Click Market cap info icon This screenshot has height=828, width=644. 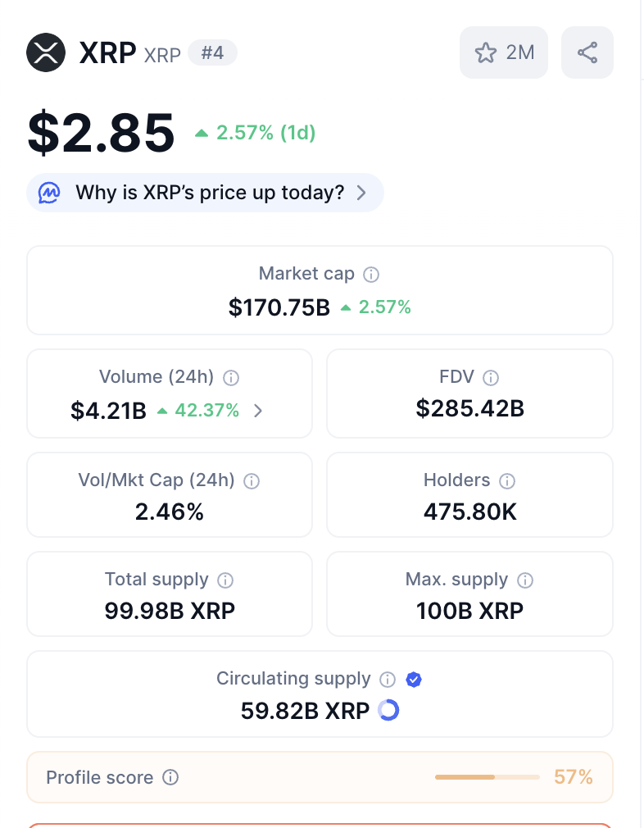[x=371, y=275]
